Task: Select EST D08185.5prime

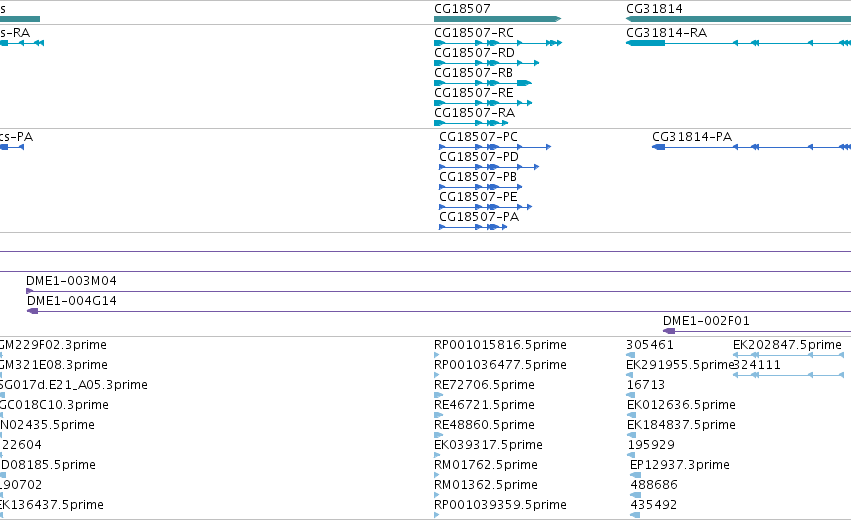Action: (48, 466)
